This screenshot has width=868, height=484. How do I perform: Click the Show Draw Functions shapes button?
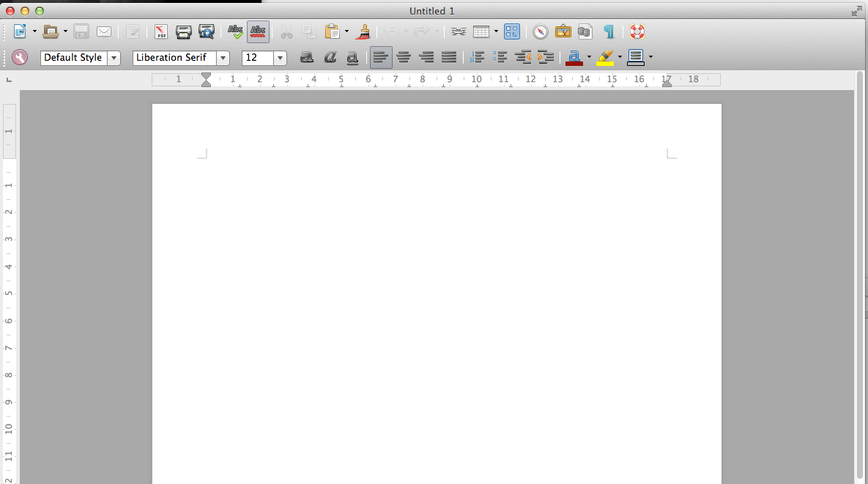511,31
